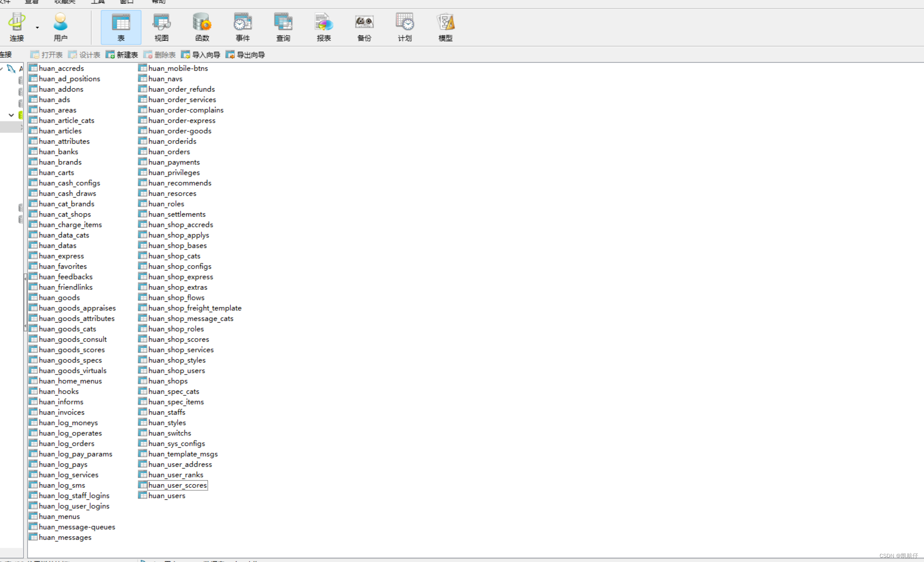
Task: Select the huan_goods table item
Action: (x=59, y=298)
